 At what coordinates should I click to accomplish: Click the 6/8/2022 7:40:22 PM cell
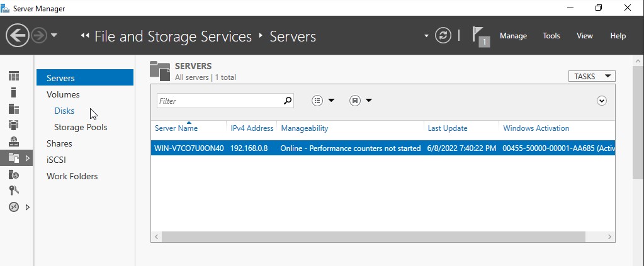461,148
